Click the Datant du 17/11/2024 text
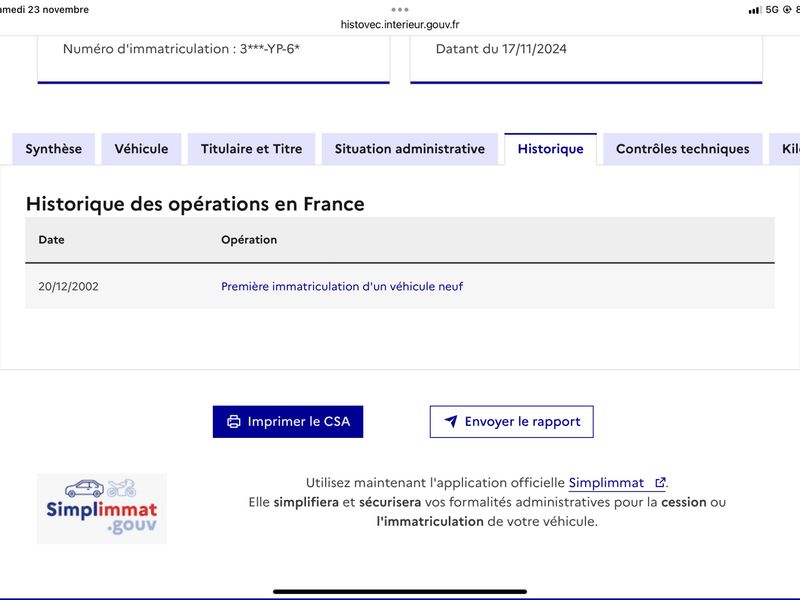The height and width of the screenshot is (600, 800). coord(501,49)
